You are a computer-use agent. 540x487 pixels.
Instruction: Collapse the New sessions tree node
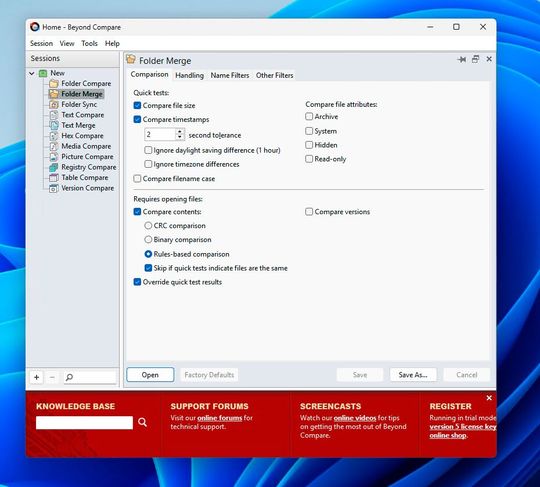click(x=32, y=73)
